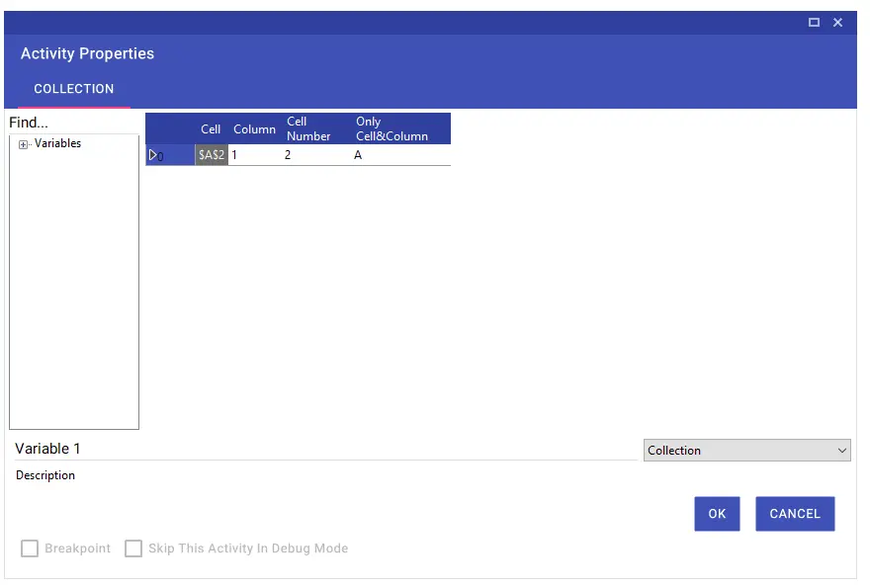Image resolution: width=870 pixels, height=588 pixels.
Task: Click the Cell Number value 2
Action: coord(316,155)
